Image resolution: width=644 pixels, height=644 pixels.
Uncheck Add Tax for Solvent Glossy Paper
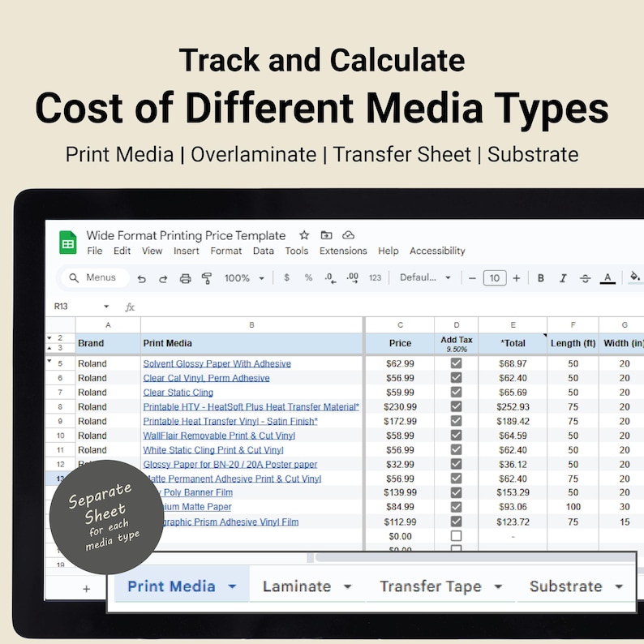point(456,363)
